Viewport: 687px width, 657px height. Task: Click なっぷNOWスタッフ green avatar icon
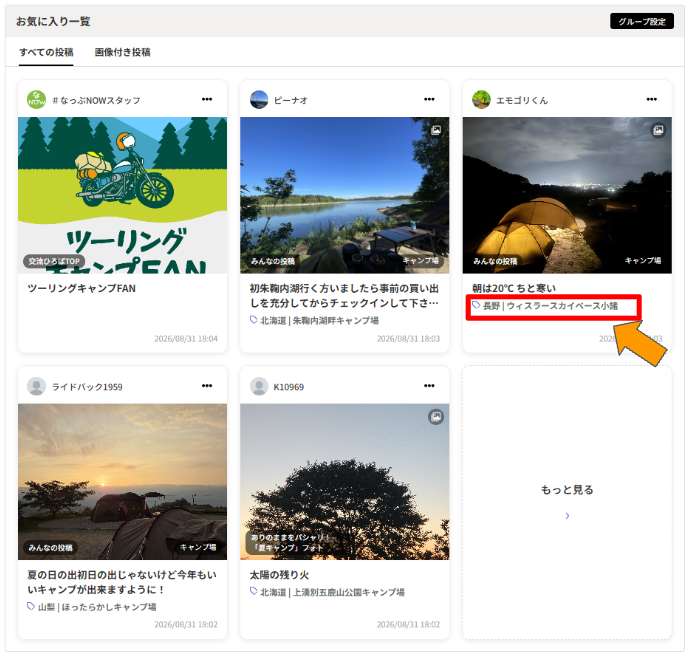(36, 100)
